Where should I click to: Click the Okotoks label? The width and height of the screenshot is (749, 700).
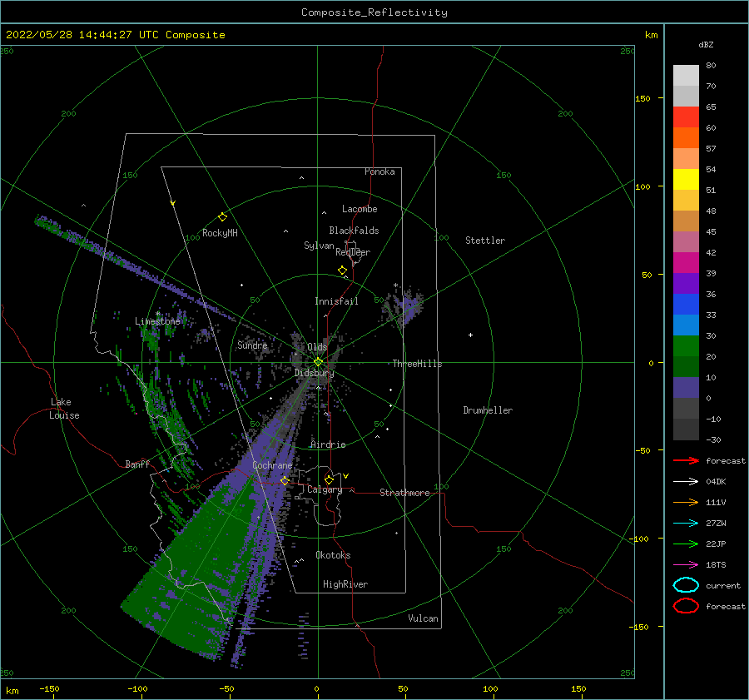click(x=333, y=555)
